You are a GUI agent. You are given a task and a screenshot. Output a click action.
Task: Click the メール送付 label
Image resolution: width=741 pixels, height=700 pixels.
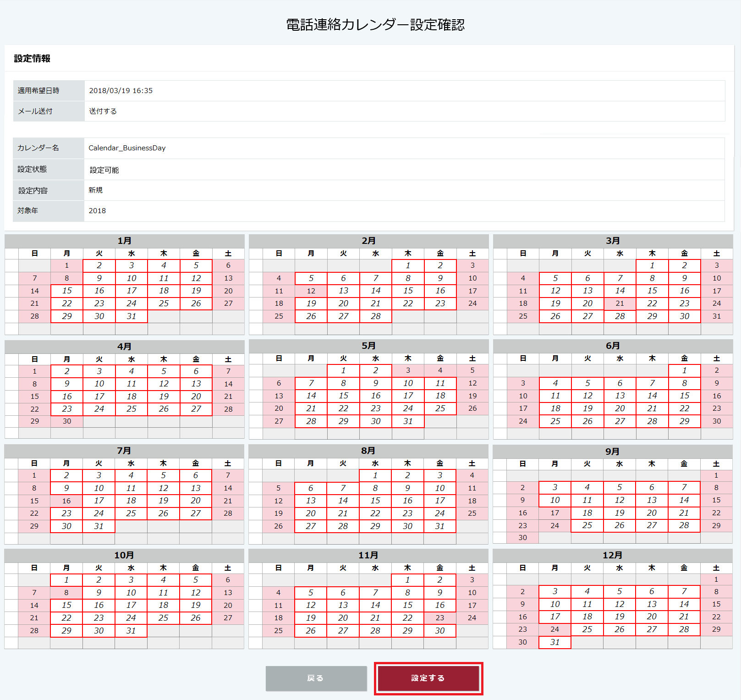coord(35,111)
